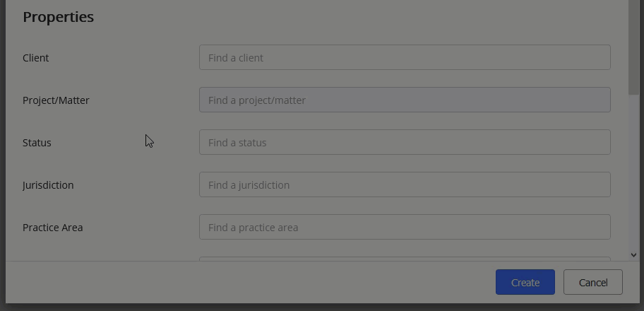Click the placeholder text "Find a status"

(x=237, y=143)
